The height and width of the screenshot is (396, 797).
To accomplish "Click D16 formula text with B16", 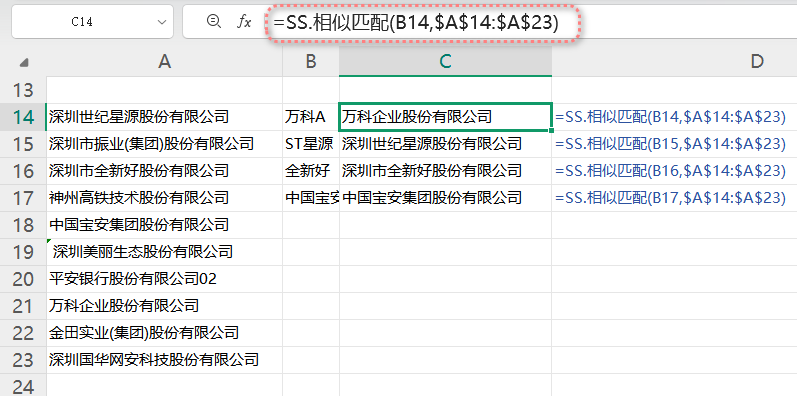I will (x=670, y=171).
